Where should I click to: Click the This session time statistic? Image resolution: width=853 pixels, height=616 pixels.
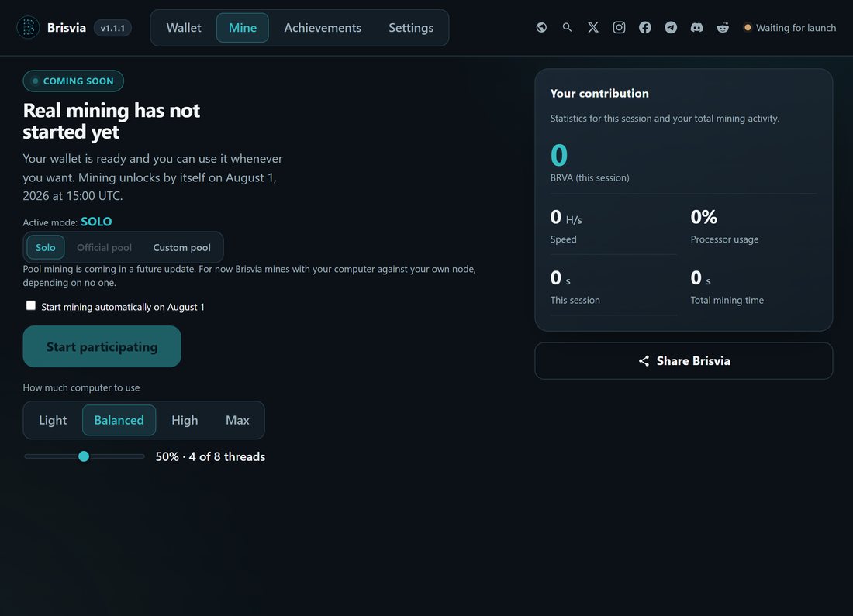(x=575, y=287)
